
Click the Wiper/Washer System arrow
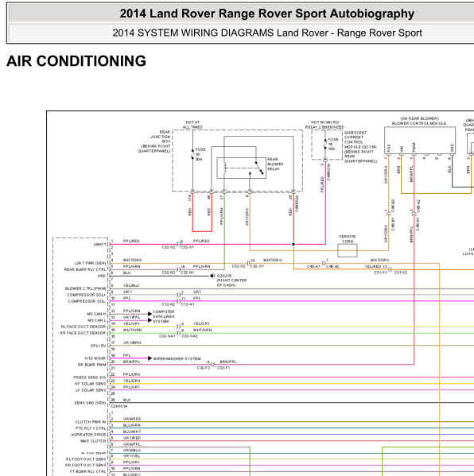click(150, 358)
